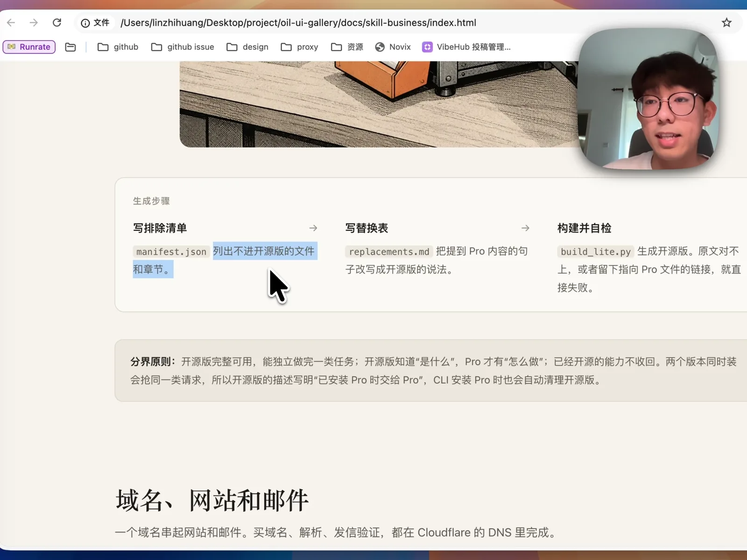Click the 写排除清单 step heading
This screenshot has height=560, width=747.
[x=160, y=228]
